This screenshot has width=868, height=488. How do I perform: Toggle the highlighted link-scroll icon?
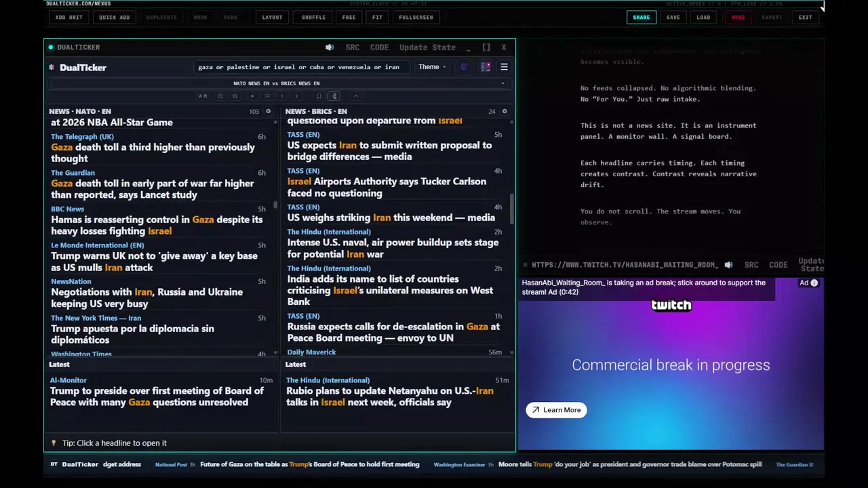coord(334,96)
